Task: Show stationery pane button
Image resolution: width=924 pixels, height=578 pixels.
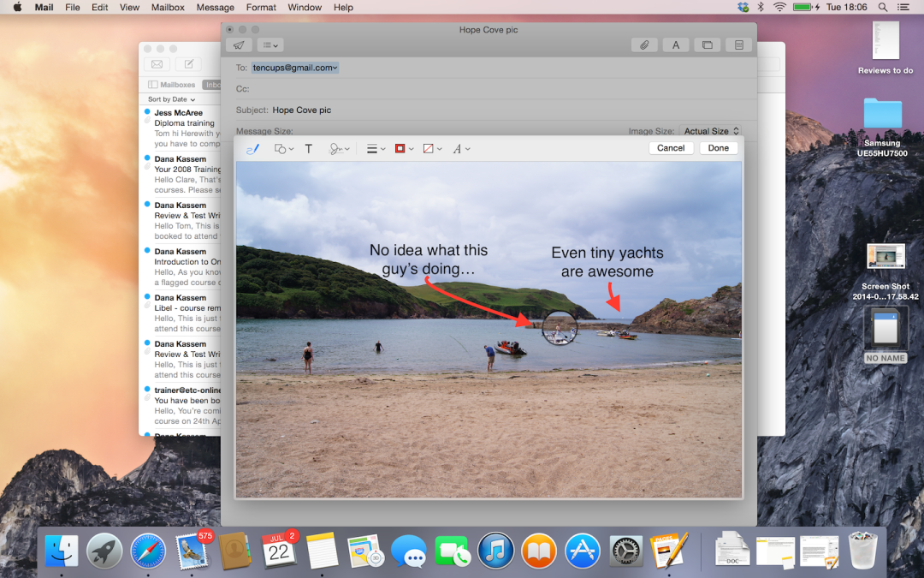Action: pos(738,45)
